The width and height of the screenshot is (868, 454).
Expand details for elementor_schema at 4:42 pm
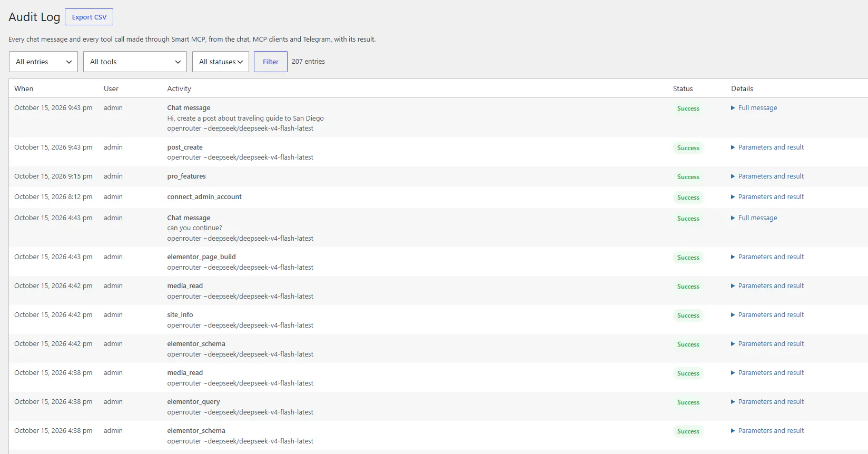click(767, 344)
